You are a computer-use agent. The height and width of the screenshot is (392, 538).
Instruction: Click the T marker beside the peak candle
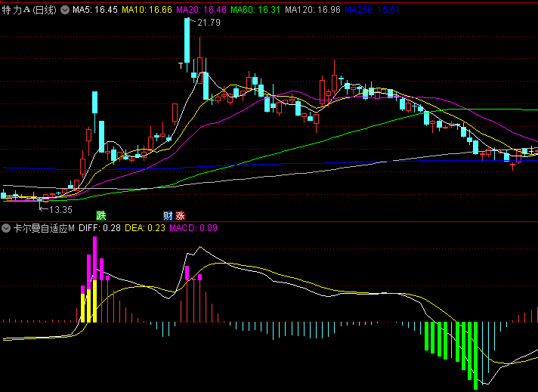coord(181,66)
